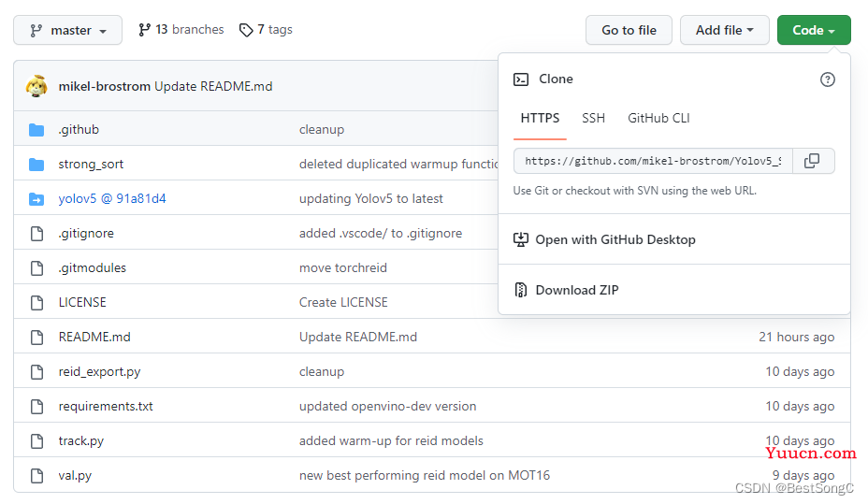Viewport: 868px width, 504px height.
Task: Open the new best performing reid model commit
Action: tap(425, 475)
